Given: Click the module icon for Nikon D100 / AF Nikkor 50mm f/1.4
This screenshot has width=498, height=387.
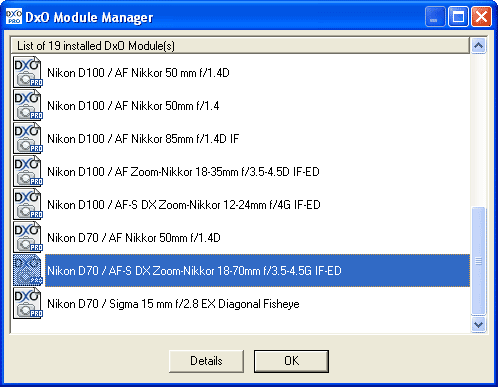Looking at the screenshot, I should [x=28, y=105].
